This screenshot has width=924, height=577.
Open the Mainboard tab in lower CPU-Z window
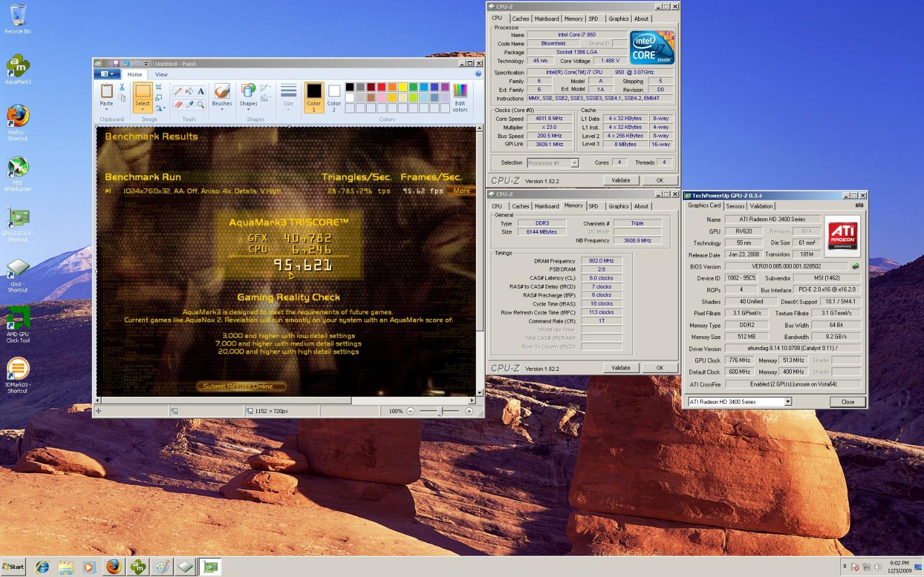click(546, 206)
